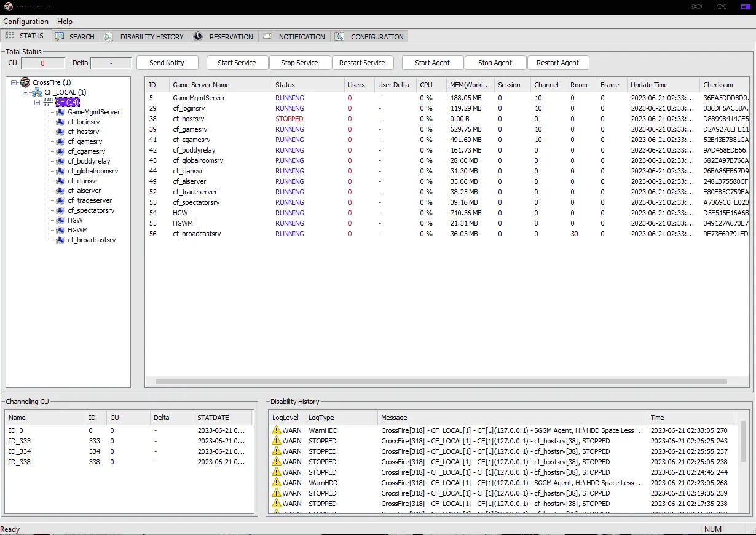Click the cf_cgamesrv tree icon
This screenshot has height=535, width=756.
pyautogui.click(x=60, y=151)
